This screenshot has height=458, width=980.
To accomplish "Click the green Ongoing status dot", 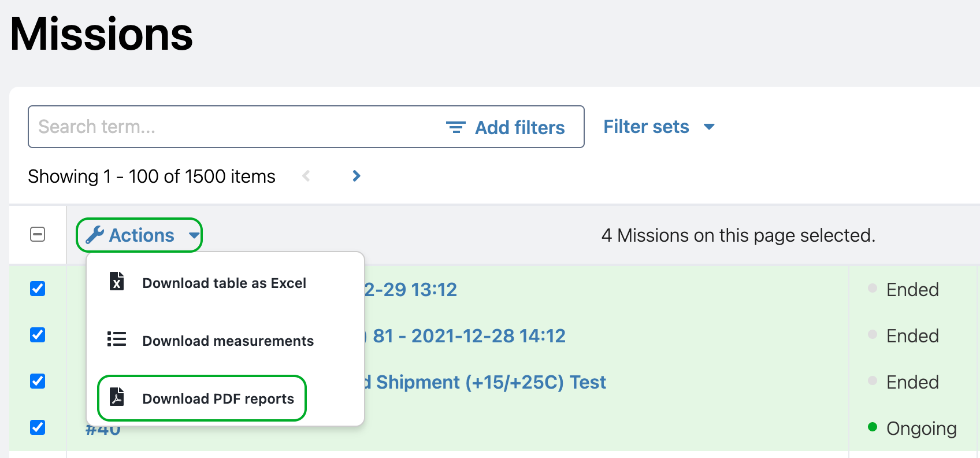I will point(871,427).
